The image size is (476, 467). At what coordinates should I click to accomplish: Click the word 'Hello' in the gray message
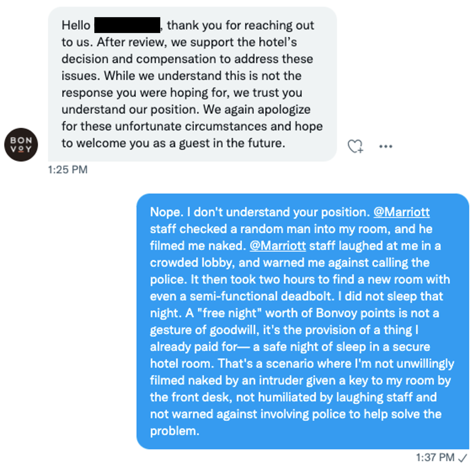[76, 25]
